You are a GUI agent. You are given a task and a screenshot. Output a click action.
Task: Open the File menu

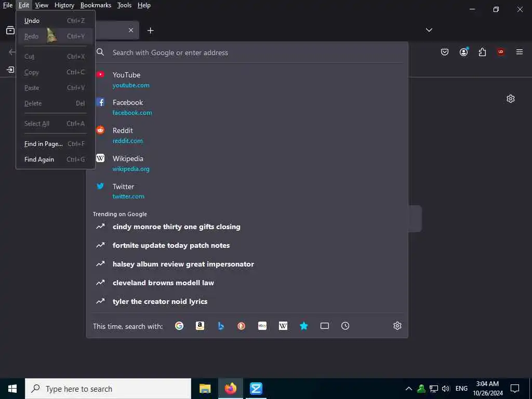(x=8, y=5)
